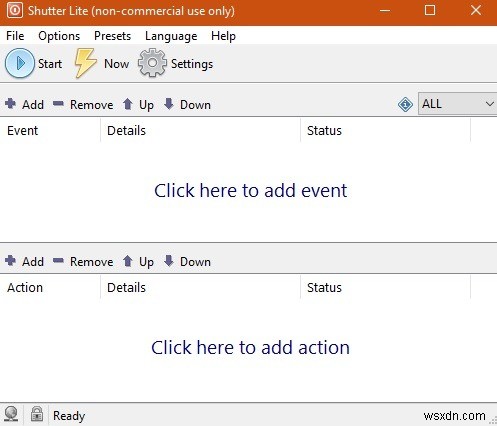Open the File menu
This screenshot has width=497, height=426.
click(x=15, y=36)
